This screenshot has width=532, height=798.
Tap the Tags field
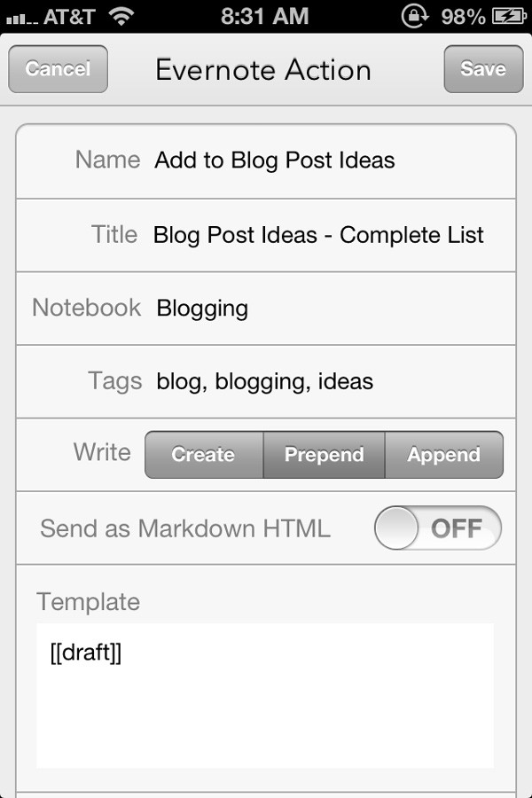tap(265, 381)
